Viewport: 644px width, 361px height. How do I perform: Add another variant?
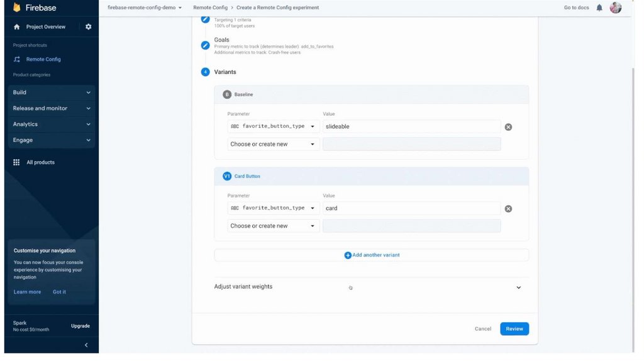click(372, 255)
